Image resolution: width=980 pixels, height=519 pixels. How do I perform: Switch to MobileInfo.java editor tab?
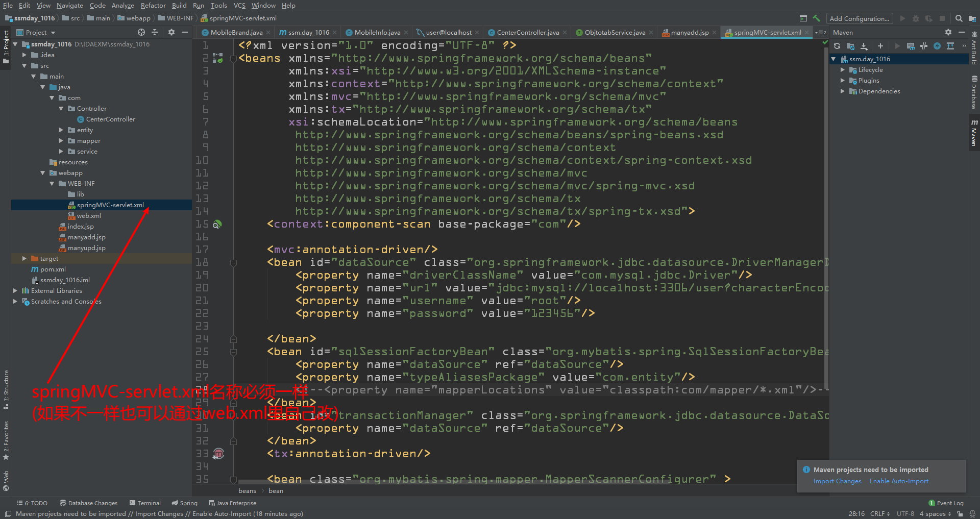click(x=377, y=32)
